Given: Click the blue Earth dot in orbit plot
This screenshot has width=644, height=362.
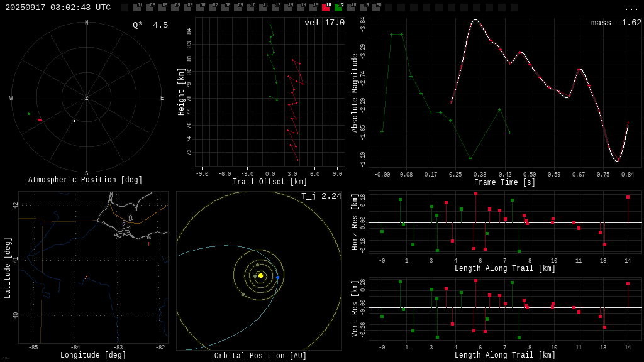Looking at the screenshot, I should (277, 278).
